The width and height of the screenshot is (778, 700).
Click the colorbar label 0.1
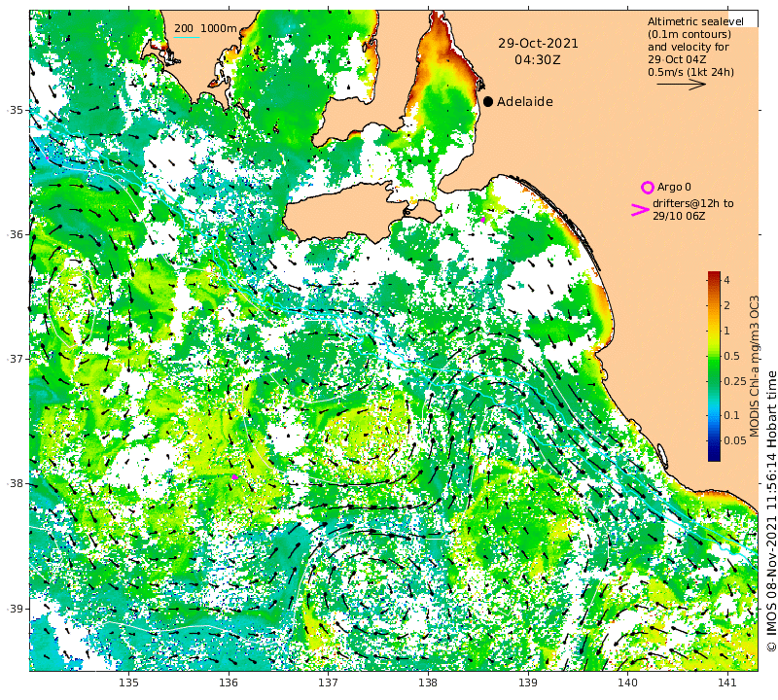click(x=732, y=415)
